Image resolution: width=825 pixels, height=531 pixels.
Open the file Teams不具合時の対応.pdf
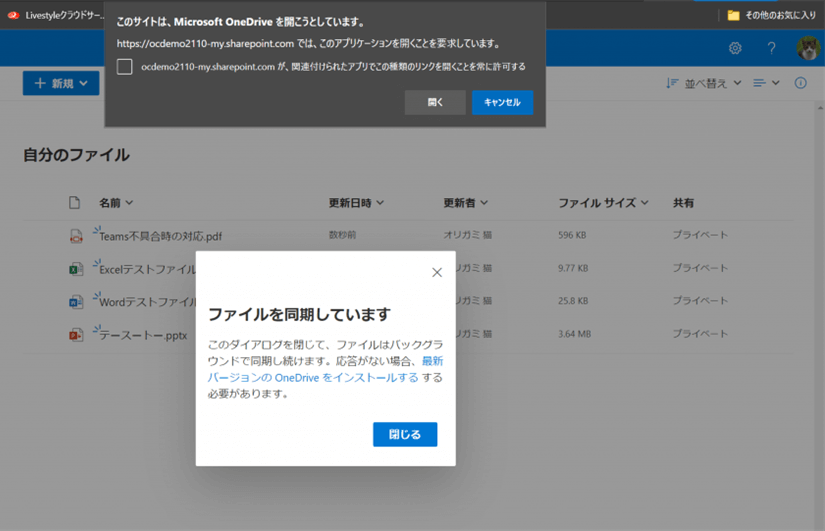160,236
